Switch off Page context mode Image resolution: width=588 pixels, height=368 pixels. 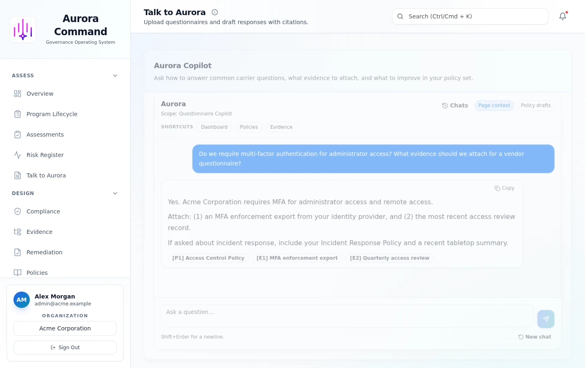click(494, 105)
